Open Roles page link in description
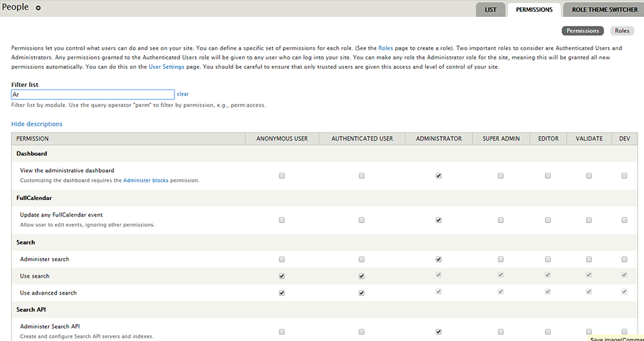This screenshot has width=644, height=341. pyautogui.click(x=385, y=48)
